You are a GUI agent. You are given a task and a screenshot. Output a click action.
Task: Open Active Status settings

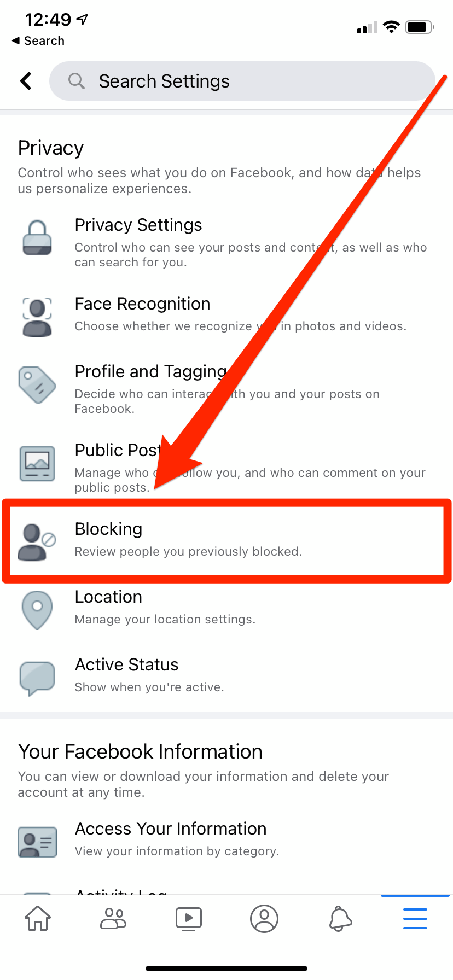[226, 675]
